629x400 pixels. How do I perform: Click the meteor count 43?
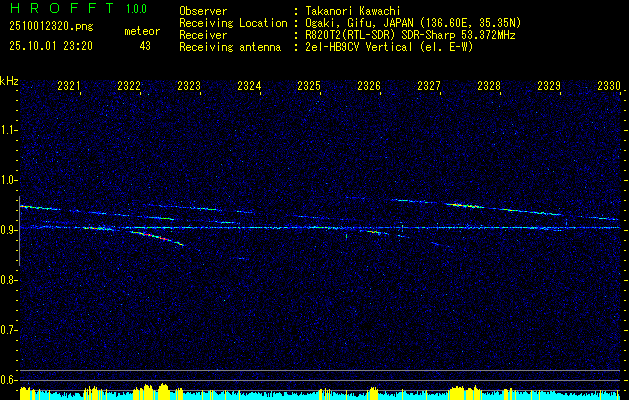(x=145, y=46)
